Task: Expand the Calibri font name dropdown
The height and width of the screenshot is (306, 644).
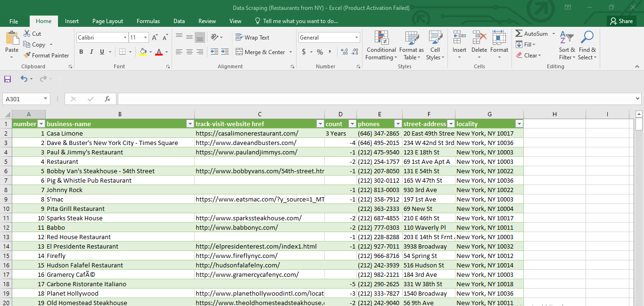Action: coord(125,38)
